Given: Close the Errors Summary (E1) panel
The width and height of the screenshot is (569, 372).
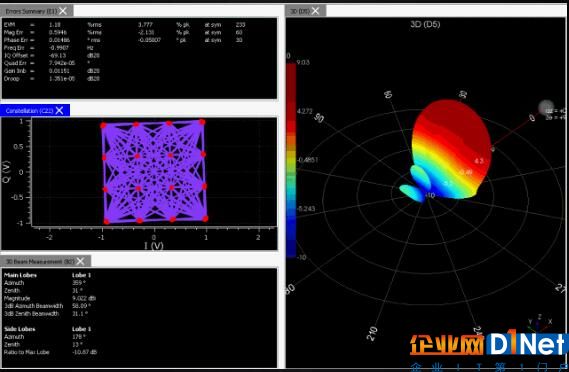Looking at the screenshot, I should click(x=63, y=11).
